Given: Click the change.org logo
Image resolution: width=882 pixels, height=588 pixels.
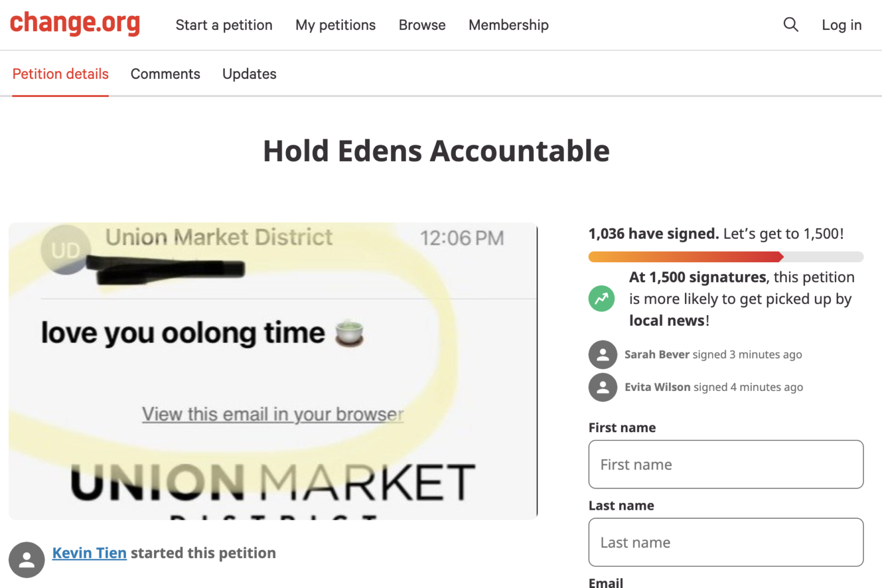Looking at the screenshot, I should pyautogui.click(x=75, y=24).
